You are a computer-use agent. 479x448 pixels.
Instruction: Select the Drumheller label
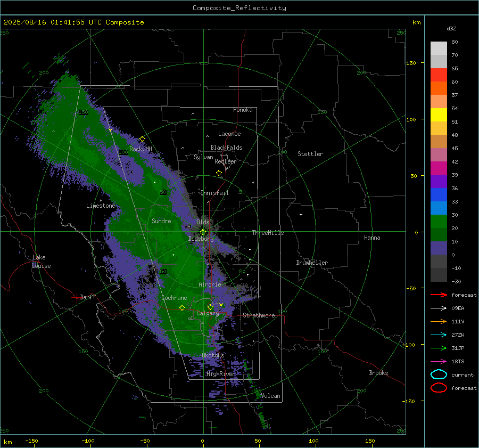tap(312, 263)
